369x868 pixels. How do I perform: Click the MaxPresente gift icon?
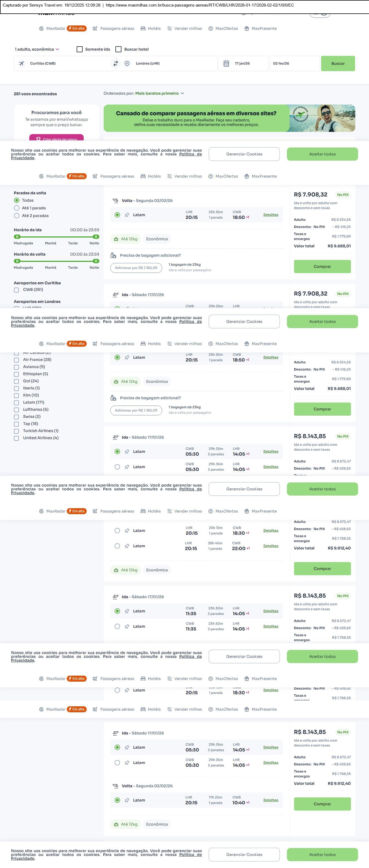[247, 29]
